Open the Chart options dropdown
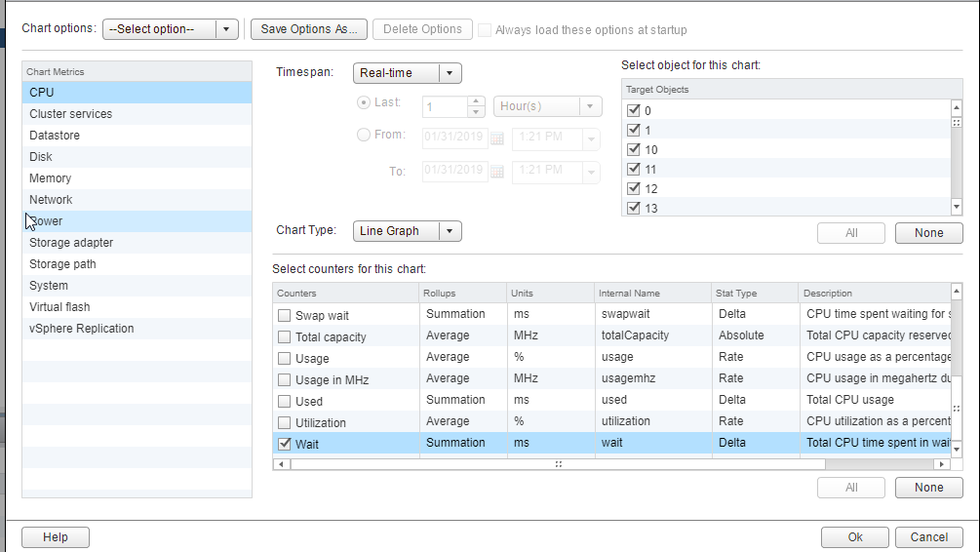Image resolution: width=980 pixels, height=552 pixels. 226,29
